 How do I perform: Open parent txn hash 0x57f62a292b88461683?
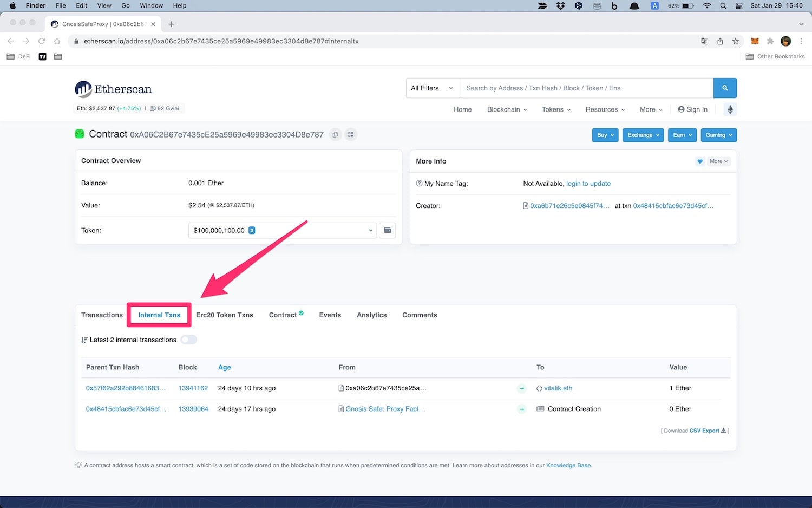(x=126, y=388)
